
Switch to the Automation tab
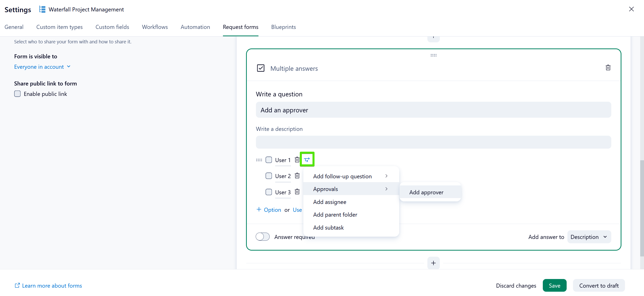click(195, 27)
